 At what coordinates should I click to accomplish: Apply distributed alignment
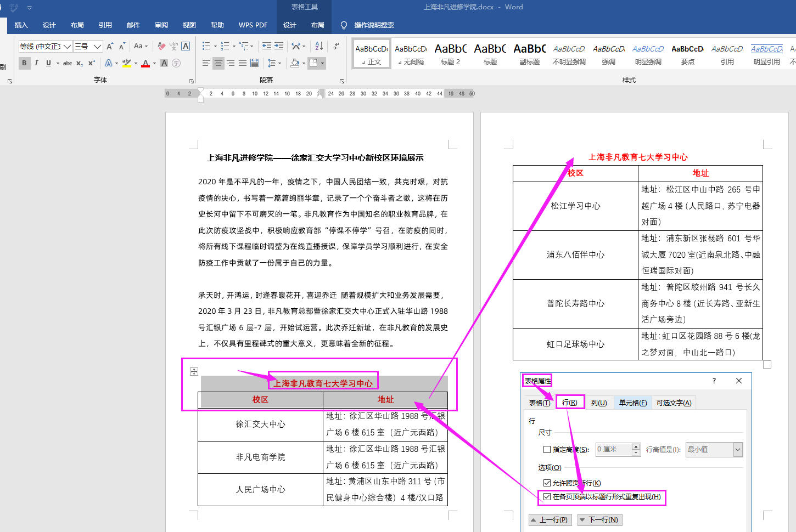[255, 63]
